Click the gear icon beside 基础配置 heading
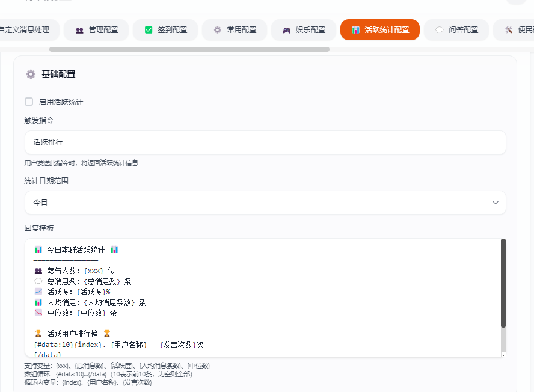The width and height of the screenshot is (534, 392). pos(30,74)
